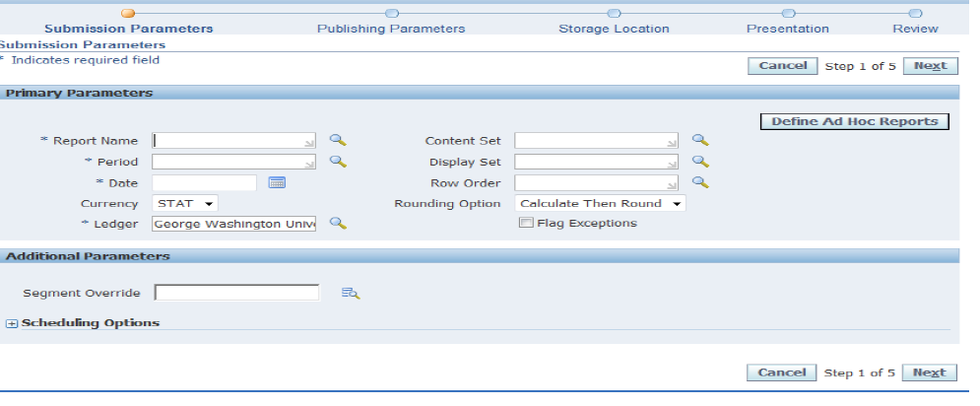Open the Currency STAT dropdown
Screen dimensions: 980x406
click(x=185, y=203)
